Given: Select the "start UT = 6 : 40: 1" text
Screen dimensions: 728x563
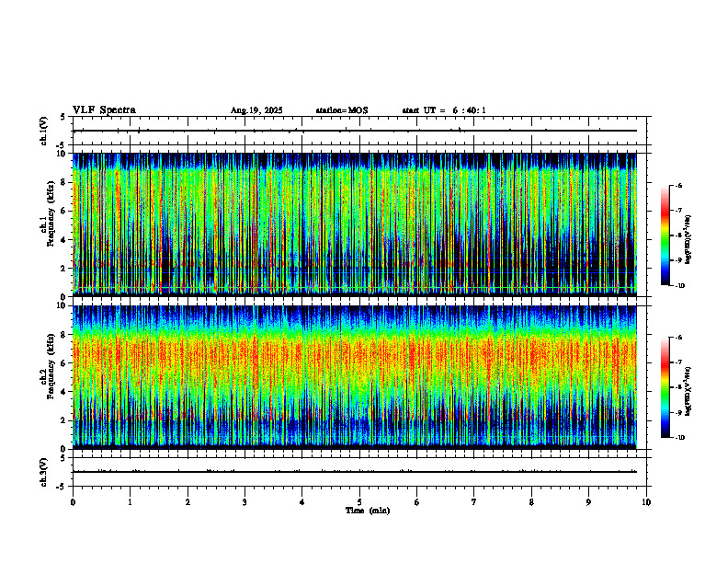Looking at the screenshot, I should click(x=444, y=110).
